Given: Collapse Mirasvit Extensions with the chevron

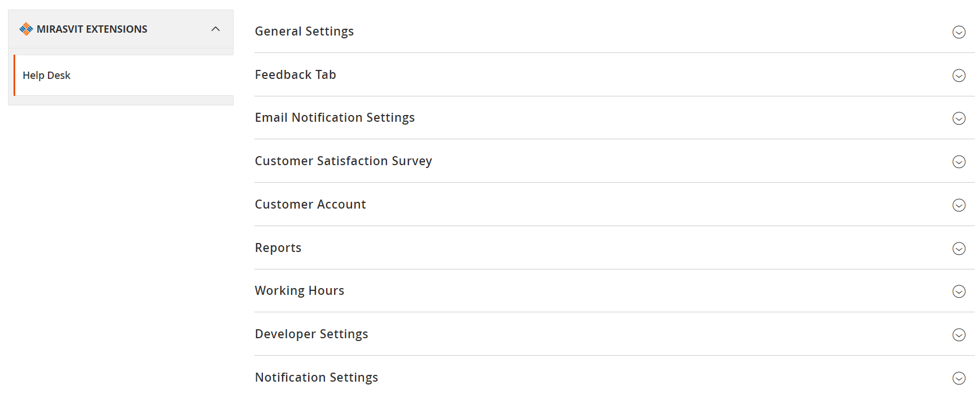Looking at the screenshot, I should (216, 29).
